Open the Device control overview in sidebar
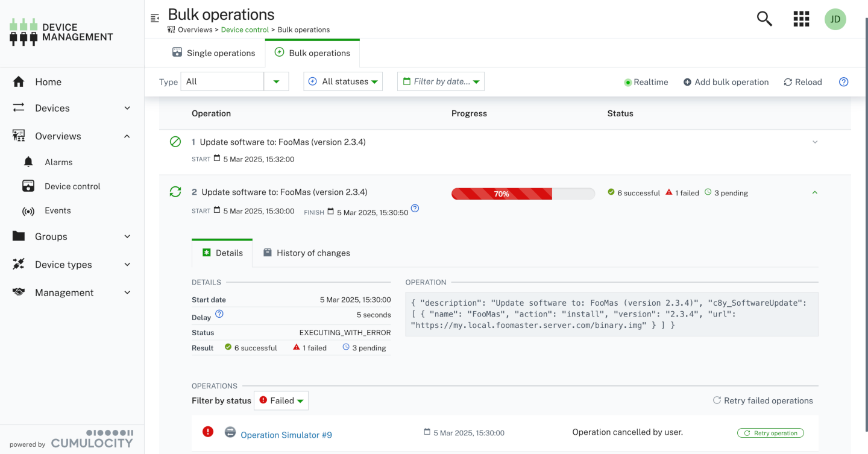The image size is (868, 454). coord(72,186)
